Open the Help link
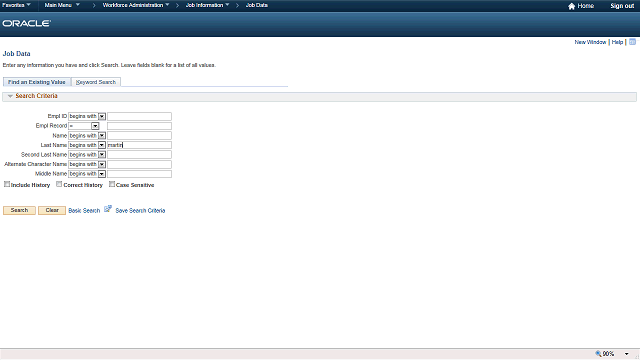640x360 pixels. point(617,42)
